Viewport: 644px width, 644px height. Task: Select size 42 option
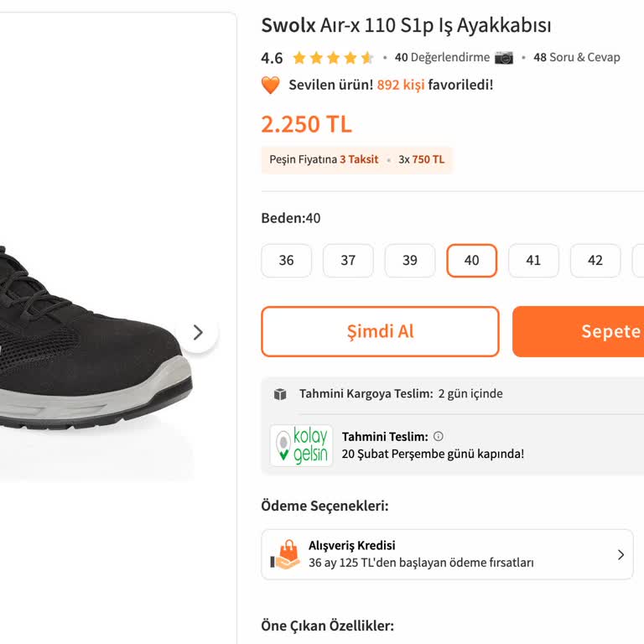[x=595, y=261]
